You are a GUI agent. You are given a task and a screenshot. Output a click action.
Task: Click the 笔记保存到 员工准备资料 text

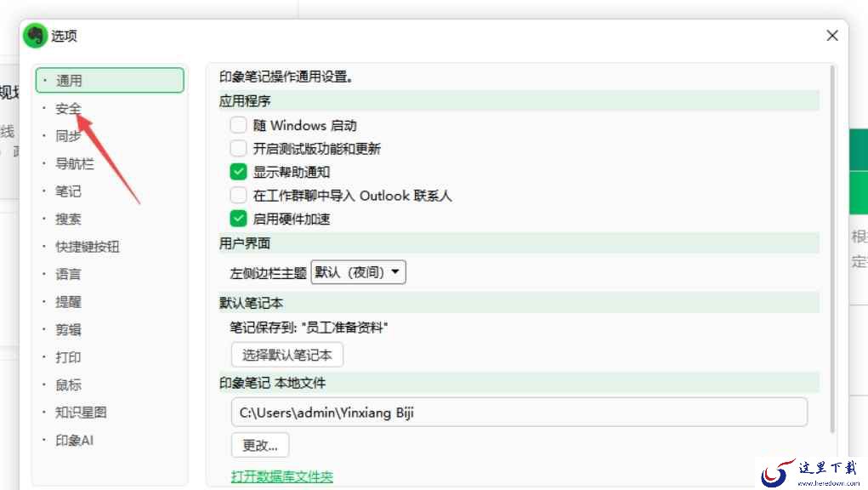coord(309,328)
